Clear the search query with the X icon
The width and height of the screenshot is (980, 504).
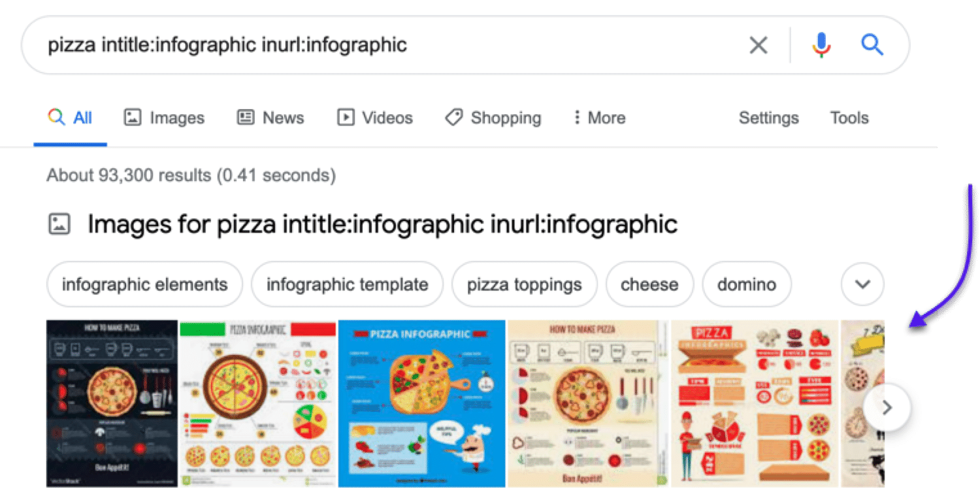click(758, 45)
